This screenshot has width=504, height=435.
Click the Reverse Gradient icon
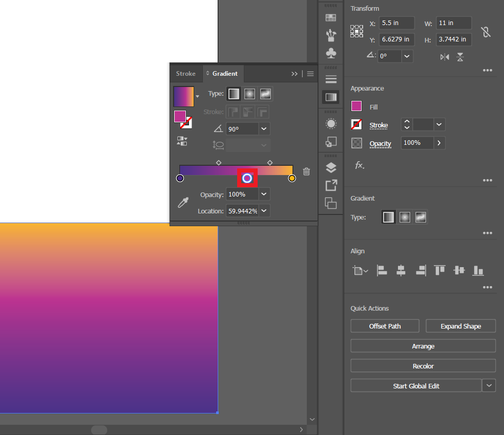(182, 141)
